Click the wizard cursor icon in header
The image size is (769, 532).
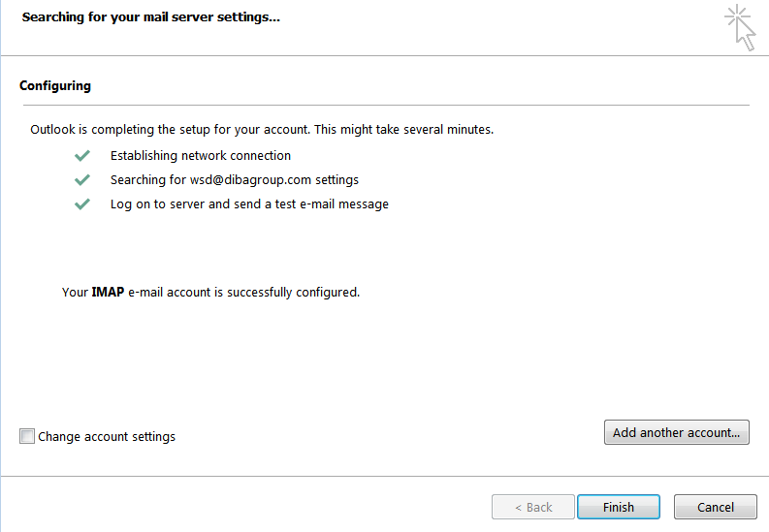pos(741,27)
